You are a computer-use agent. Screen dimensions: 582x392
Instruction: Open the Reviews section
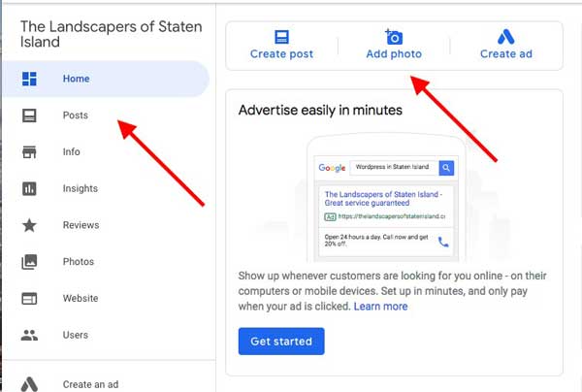click(x=106, y=225)
